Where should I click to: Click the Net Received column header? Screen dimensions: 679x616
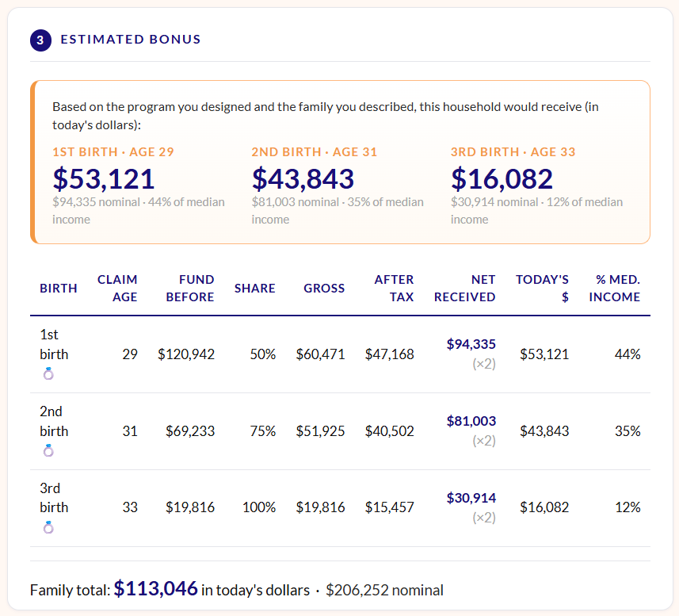tap(464, 288)
